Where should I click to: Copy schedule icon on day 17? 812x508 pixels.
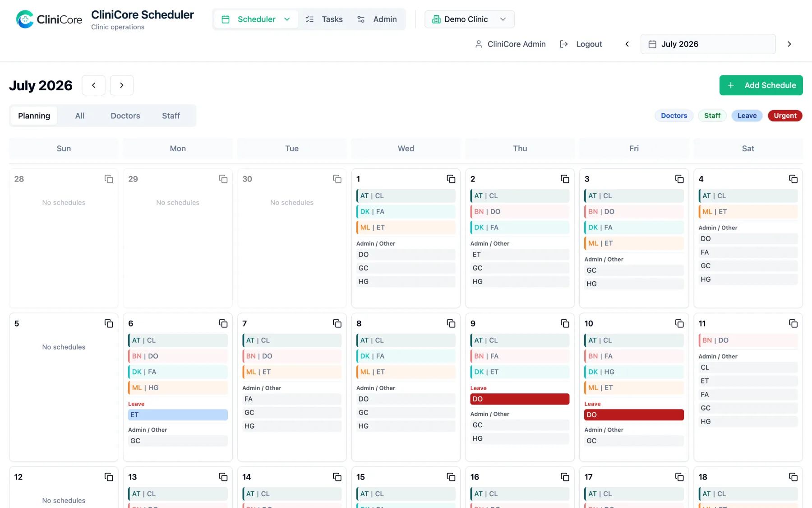point(679,477)
